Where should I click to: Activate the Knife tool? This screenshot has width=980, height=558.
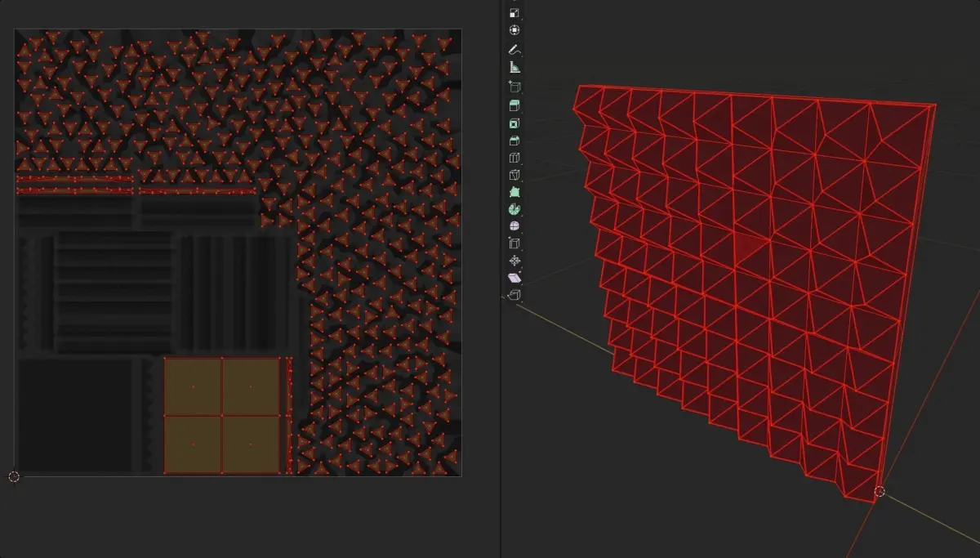click(514, 175)
